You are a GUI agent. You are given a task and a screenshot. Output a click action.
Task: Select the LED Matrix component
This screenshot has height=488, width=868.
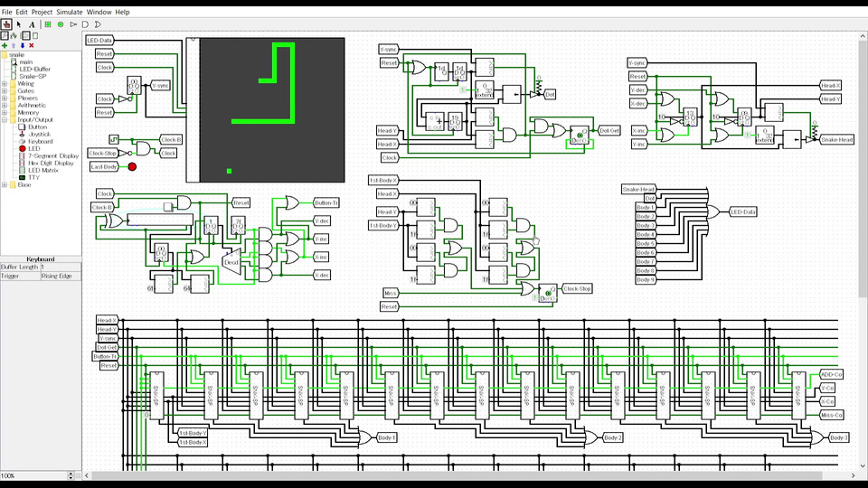pos(43,170)
